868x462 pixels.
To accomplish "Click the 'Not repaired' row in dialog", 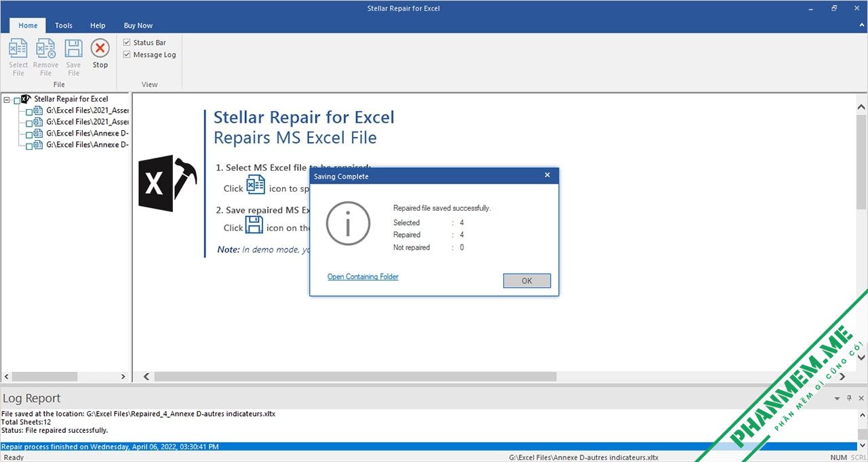I will 429,247.
